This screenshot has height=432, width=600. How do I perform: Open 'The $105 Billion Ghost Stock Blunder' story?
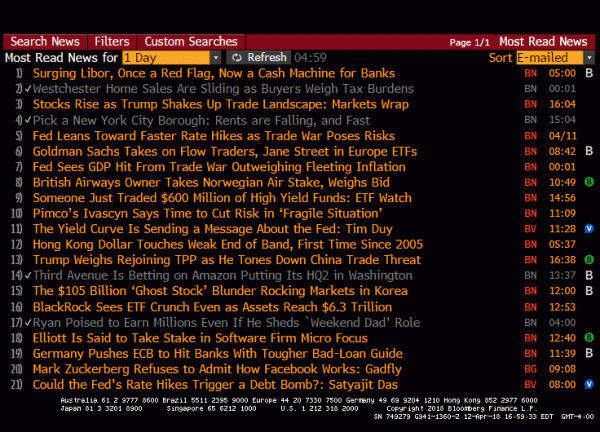tap(220, 291)
